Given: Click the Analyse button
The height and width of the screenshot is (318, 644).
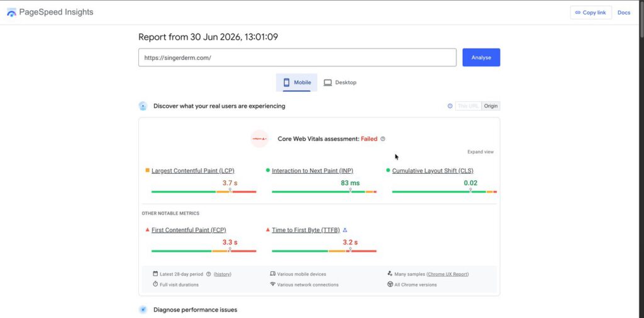Looking at the screenshot, I should 481,57.
